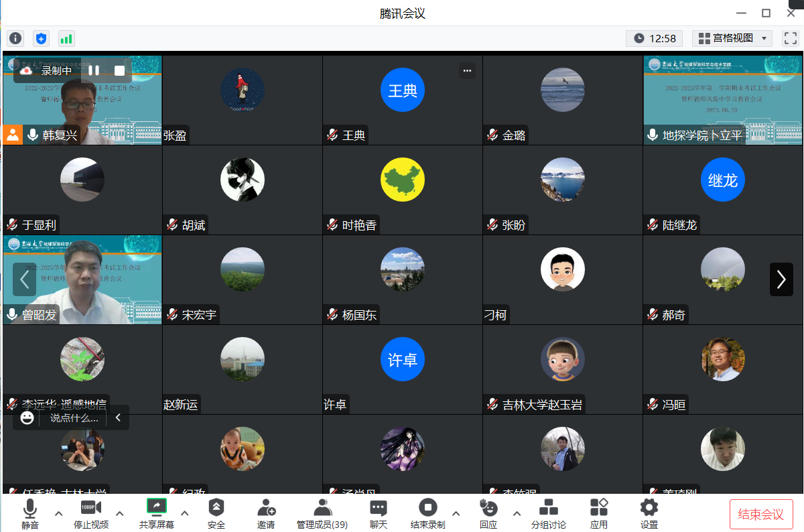Check network signal strength icon
The width and height of the screenshot is (804, 532).
(x=66, y=38)
